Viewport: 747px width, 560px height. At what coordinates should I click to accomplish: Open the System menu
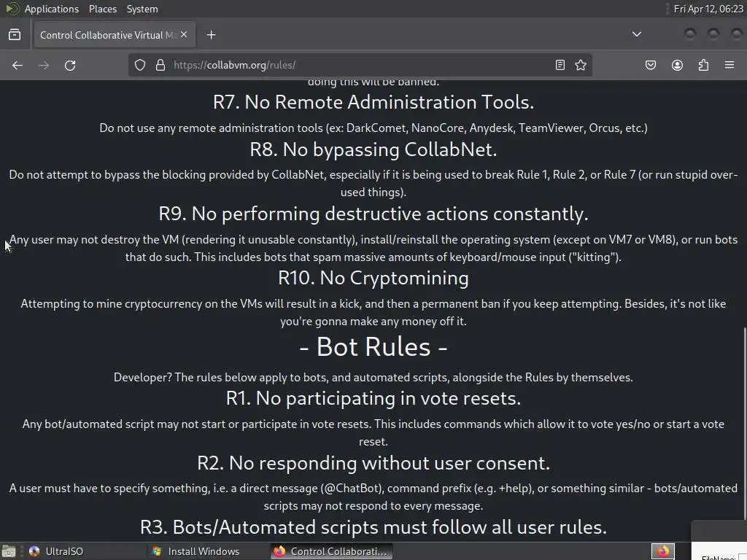[x=142, y=9]
